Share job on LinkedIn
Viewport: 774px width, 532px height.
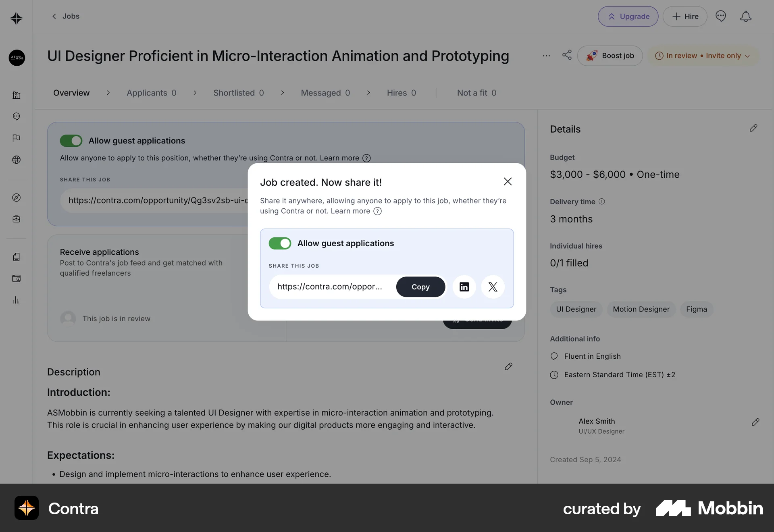pos(464,287)
